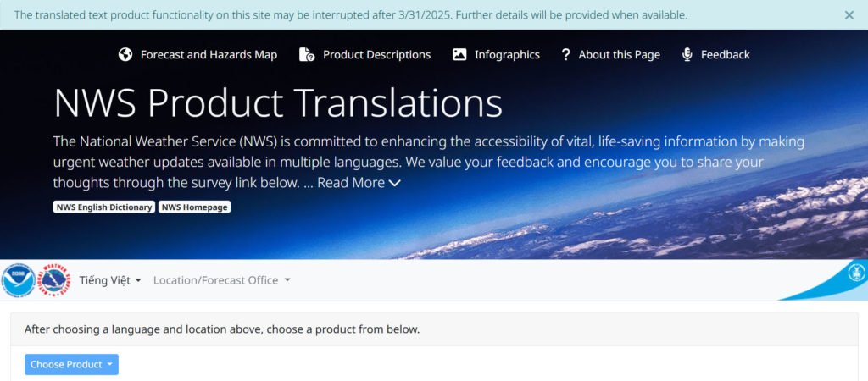Click the NWS English Dictionary badge
The width and height of the screenshot is (868, 381).
click(x=104, y=207)
